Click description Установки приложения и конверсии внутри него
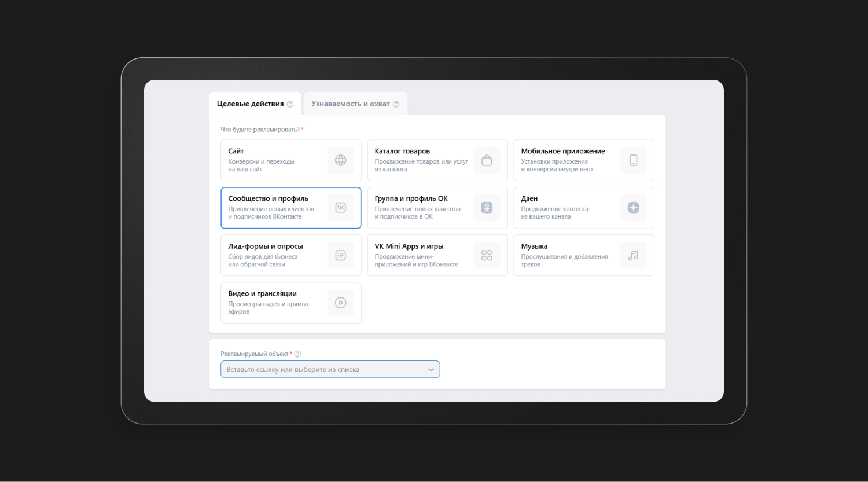Screen dimensions: 868x482 (x=557, y=165)
